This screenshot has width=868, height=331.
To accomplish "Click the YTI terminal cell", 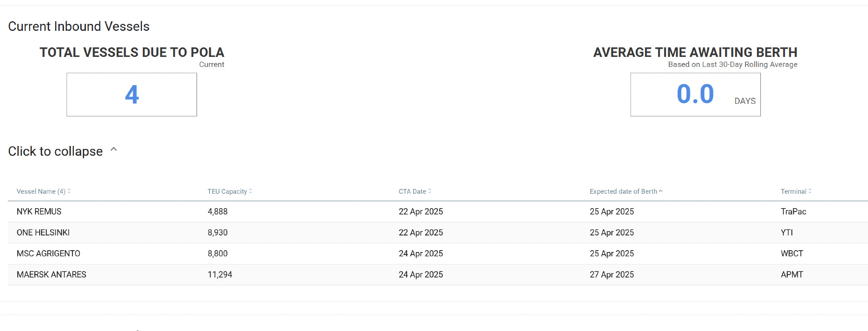I will coord(787,233).
